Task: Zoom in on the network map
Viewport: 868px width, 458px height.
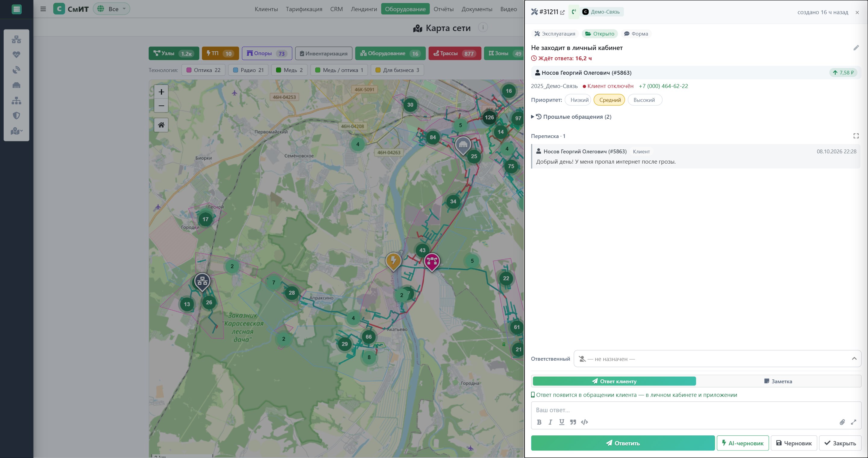Action: coord(161,92)
